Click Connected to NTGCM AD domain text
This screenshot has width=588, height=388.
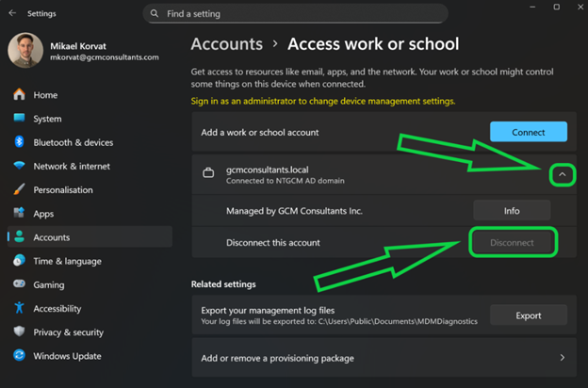coord(285,181)
